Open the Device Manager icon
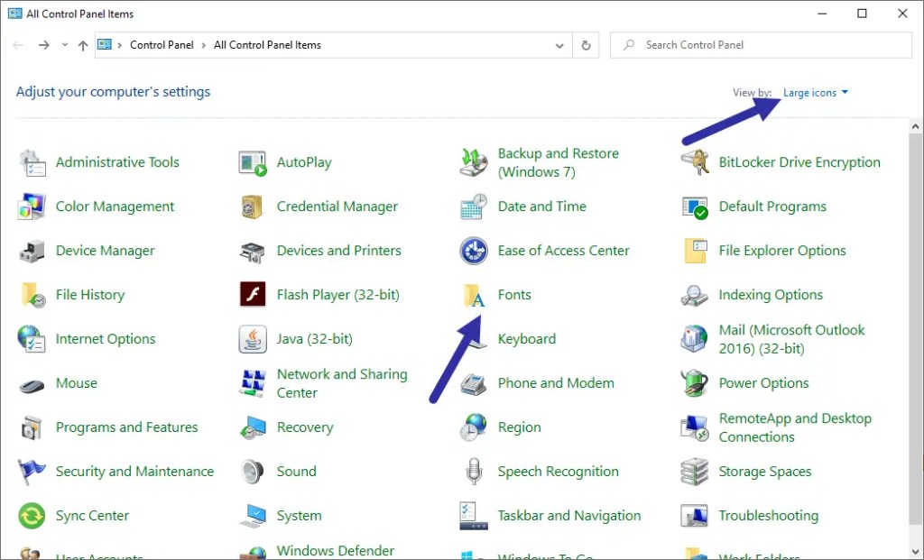 pos(32,251)
